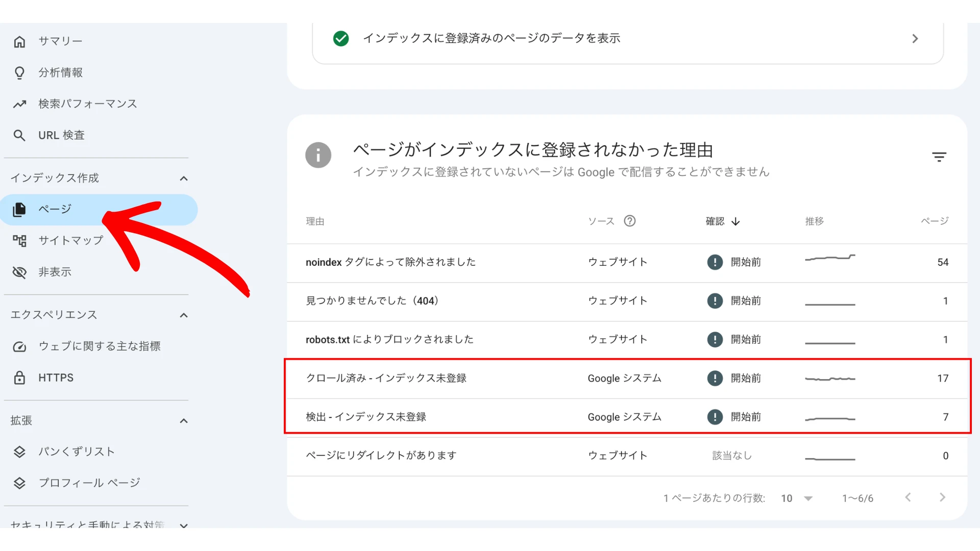The width and height of the screenshot is (980, 551).
Task: Click the magnifier icon for URL 検査
Action: coord(19,136)
